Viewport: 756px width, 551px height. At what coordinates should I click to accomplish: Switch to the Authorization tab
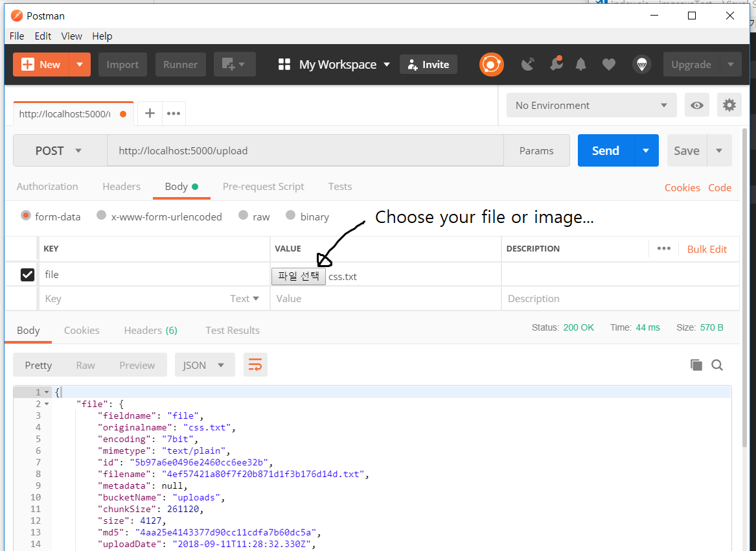[47, 186]
